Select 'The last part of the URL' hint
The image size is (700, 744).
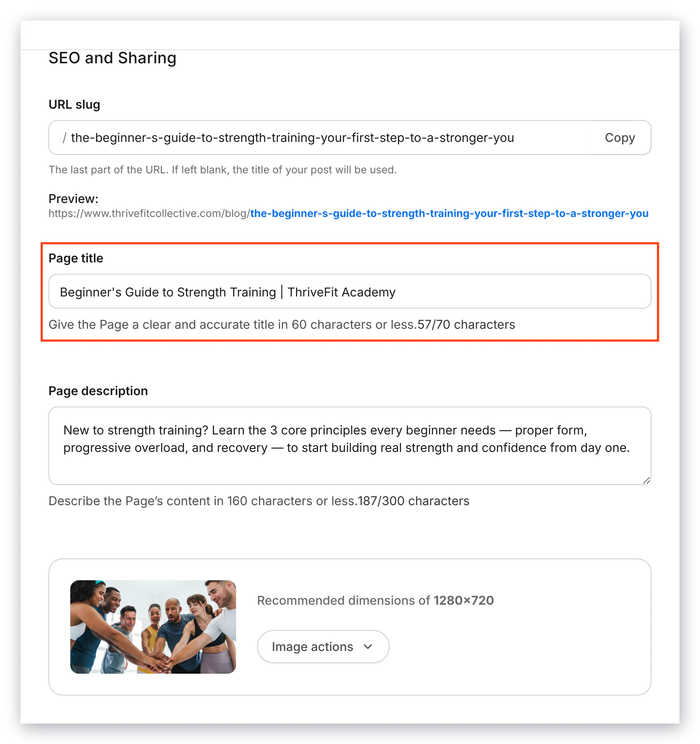(223, 170)
